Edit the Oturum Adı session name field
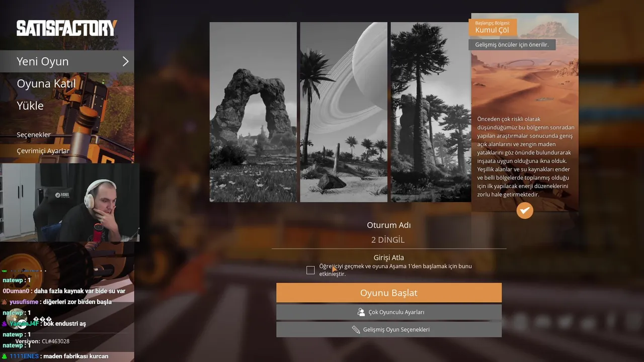The width and height of the screenshot is (644, 362). 388,240
